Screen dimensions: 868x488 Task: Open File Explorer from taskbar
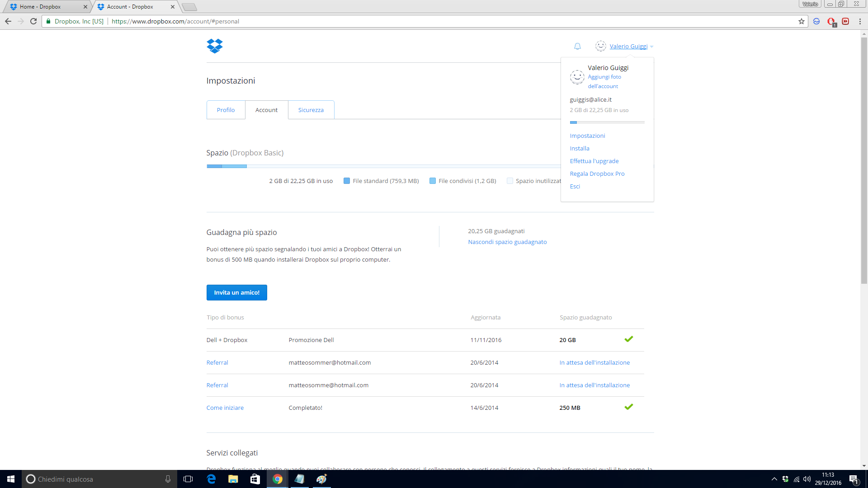point(233,479)
